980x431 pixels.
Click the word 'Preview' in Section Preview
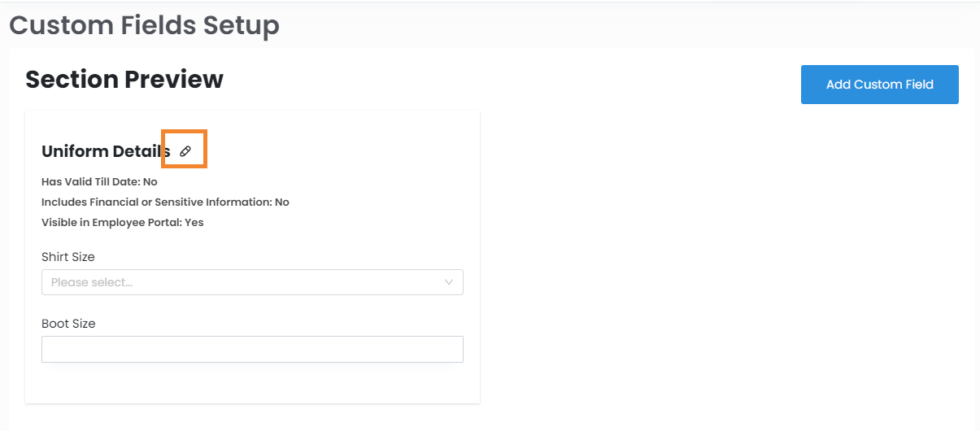[x=173, y=80]
